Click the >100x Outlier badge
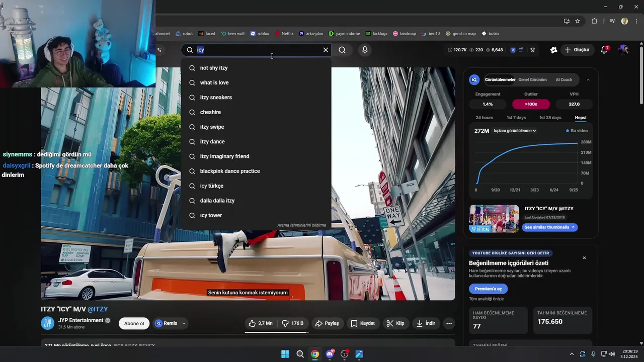 (531, 104)
